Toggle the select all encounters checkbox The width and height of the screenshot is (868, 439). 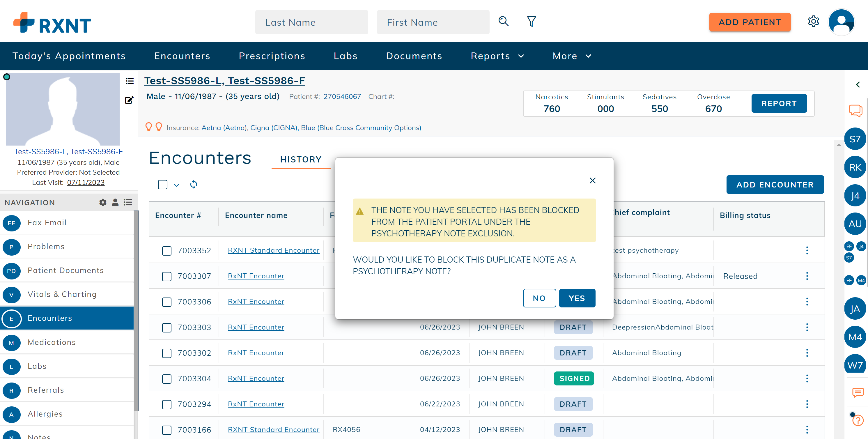click(163, 184)
